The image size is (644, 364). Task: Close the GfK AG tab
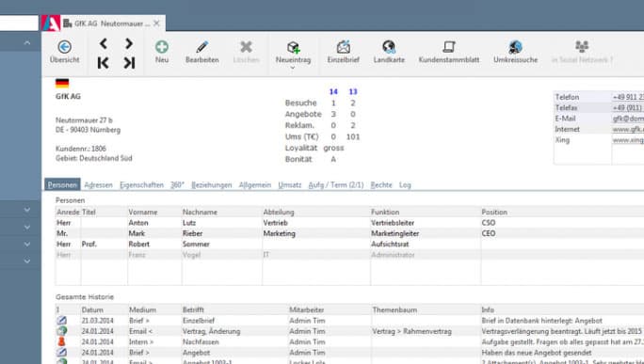coord(156,24)
